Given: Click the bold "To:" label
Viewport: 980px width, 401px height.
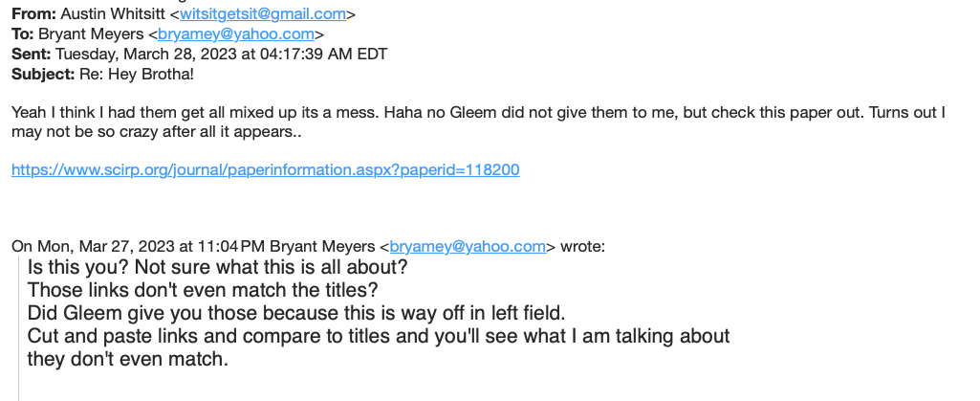Looking at the screenshot, I should point(23,33).
